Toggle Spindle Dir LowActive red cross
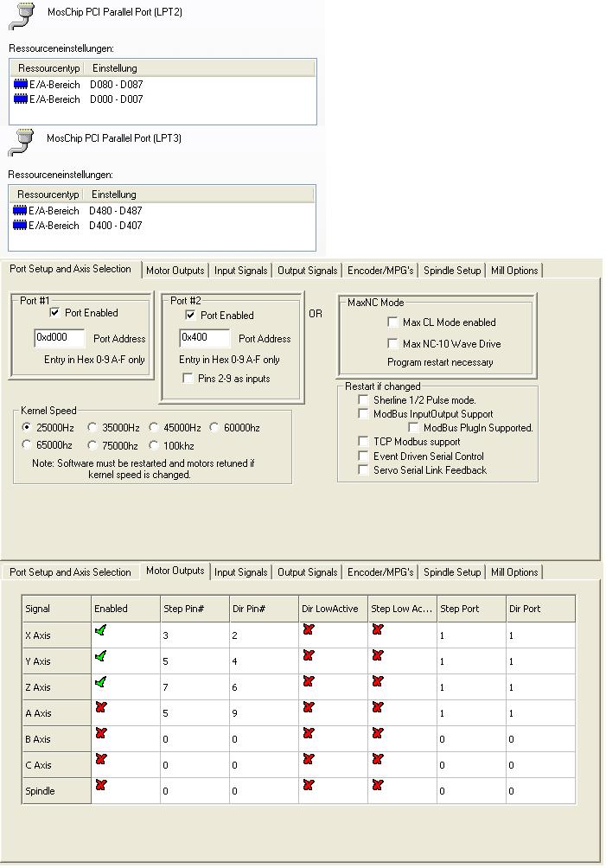606x868 pixels. pos(309,785)
